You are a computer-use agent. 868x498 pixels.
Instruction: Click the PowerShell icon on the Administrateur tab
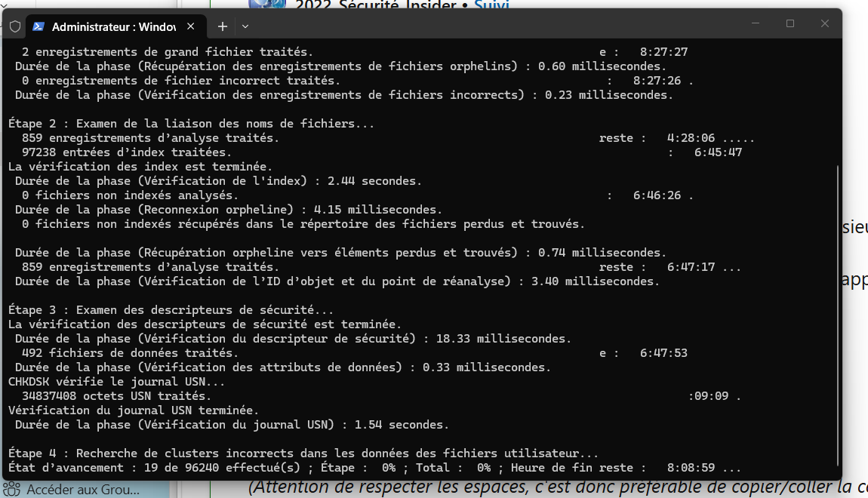pyautogui.click(x=38, y=26)
